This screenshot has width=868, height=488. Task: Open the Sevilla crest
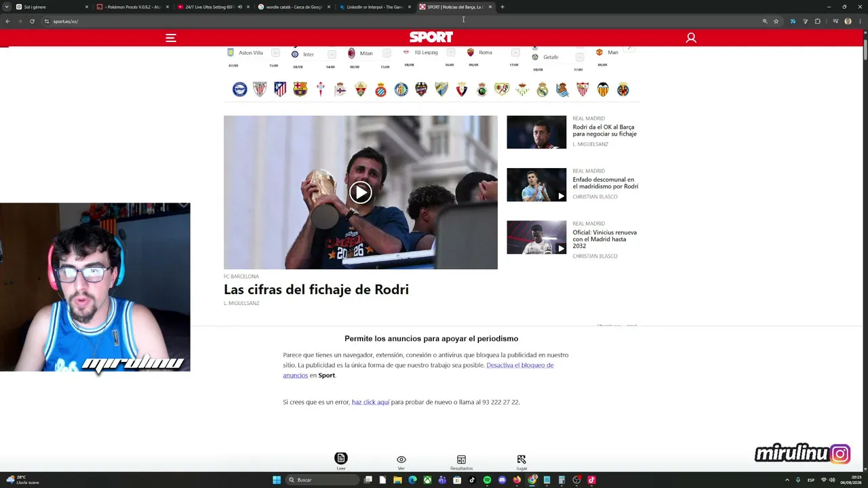[583, 89]
